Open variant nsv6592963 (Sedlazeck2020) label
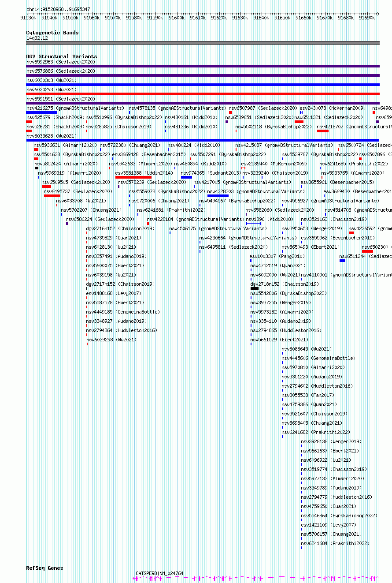This screenshot has width=392, height=583. click(x=60, y=62)
